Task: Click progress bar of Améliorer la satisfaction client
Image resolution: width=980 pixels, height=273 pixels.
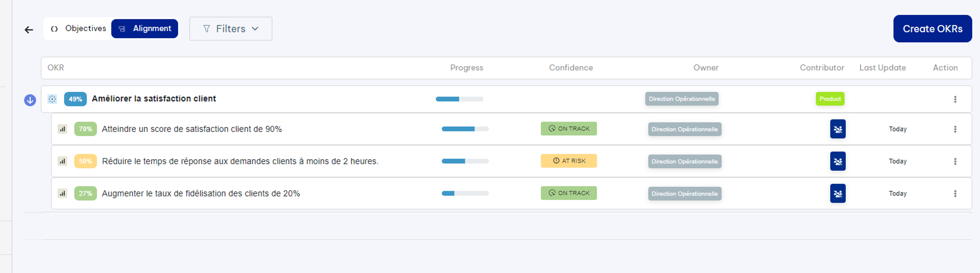Action: click(459, 99)
